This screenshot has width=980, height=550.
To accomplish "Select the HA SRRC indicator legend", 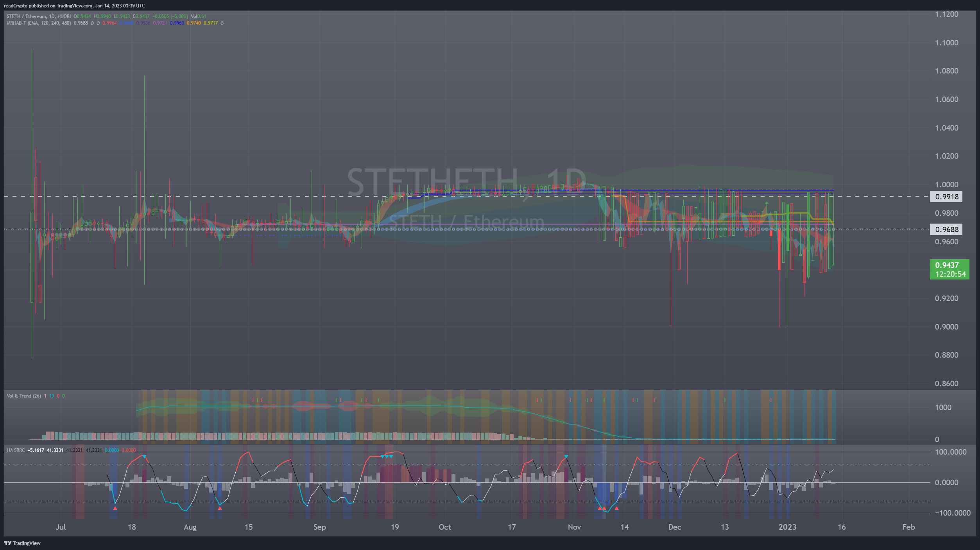I will click(x=16, y=450).
